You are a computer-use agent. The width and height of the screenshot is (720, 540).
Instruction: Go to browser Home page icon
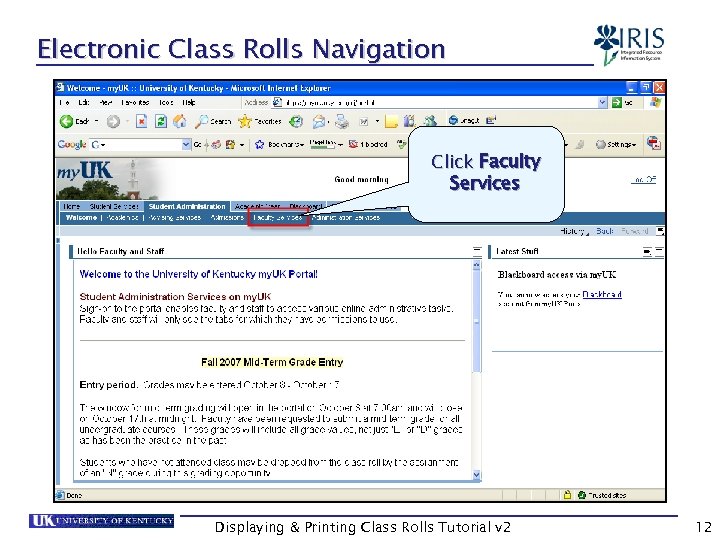coord(180,121)
